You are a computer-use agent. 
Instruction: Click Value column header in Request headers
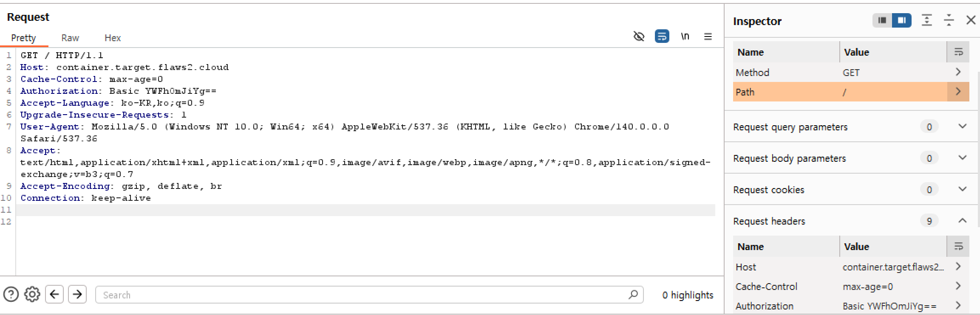[x=856, y=247]
